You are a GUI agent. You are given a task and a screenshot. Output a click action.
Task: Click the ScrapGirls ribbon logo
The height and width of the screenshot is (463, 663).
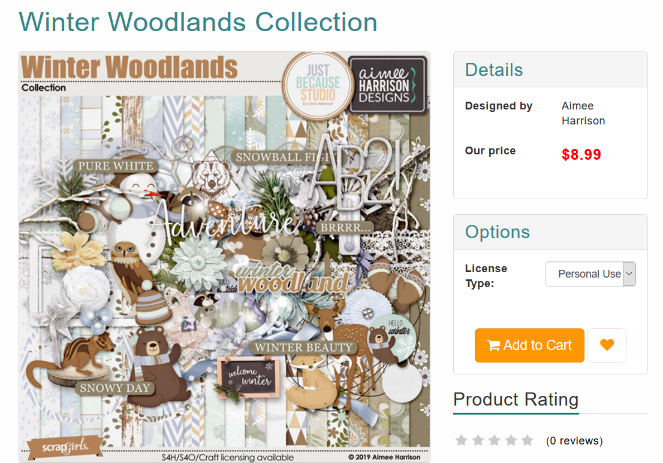[65, 447]
